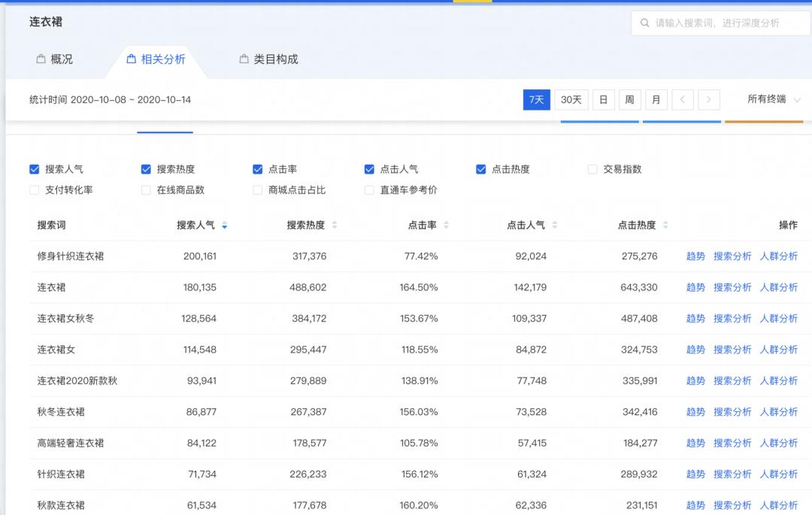Click the sort icon beside 点击热度 column
Screen dimensions: 812x515
point(666,225)
